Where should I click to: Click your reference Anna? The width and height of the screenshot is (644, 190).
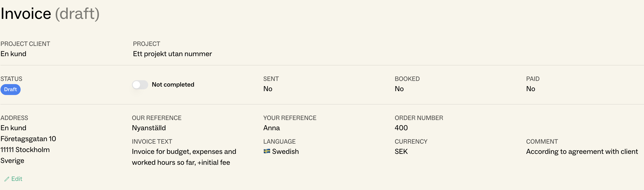[x=271, y=128]
